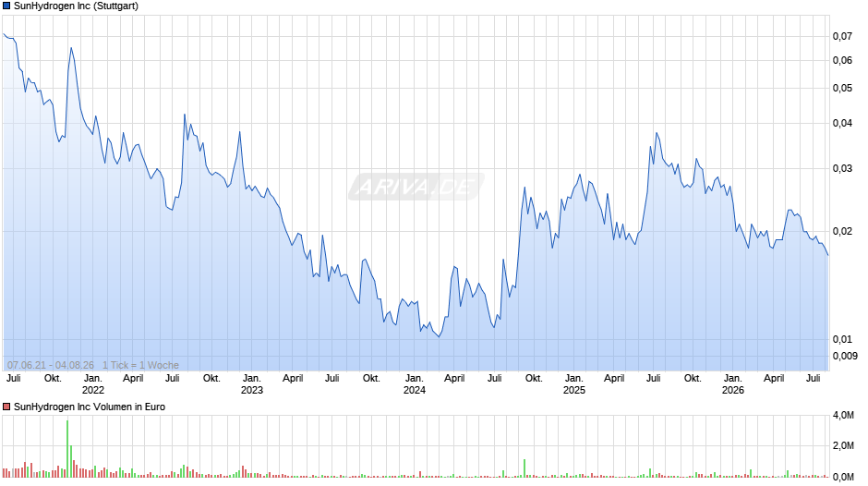Click the '1 Tick = 1 Woche' label
The height and width of the screenshot is (486, 868).
[140, 365]
